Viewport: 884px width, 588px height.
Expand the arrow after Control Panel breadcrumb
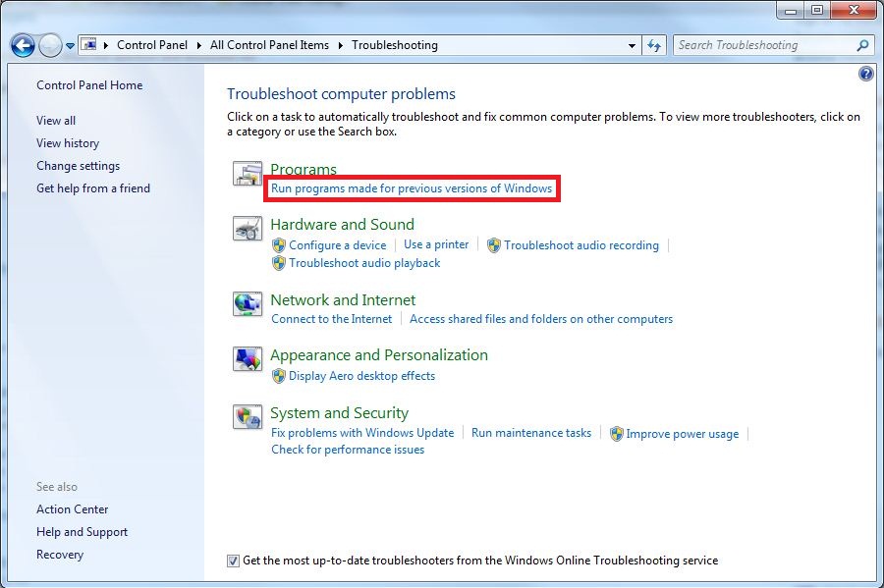pos(199,45)
